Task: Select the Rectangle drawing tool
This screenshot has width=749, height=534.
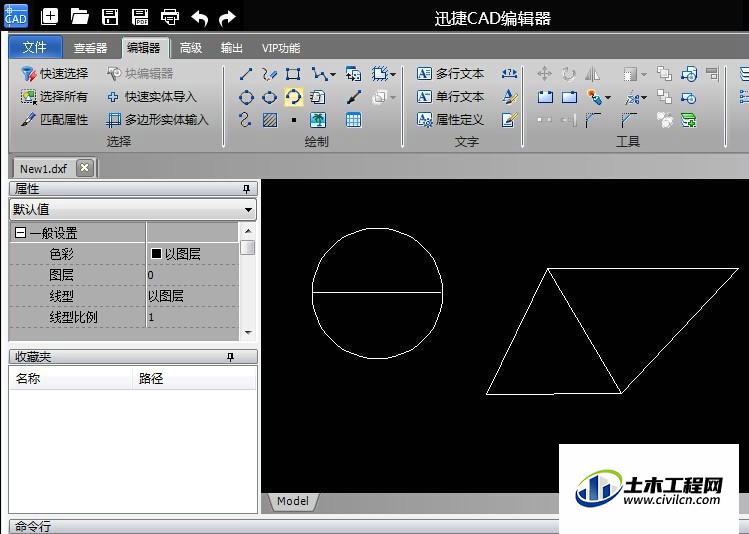Action: tap(293, 74)
